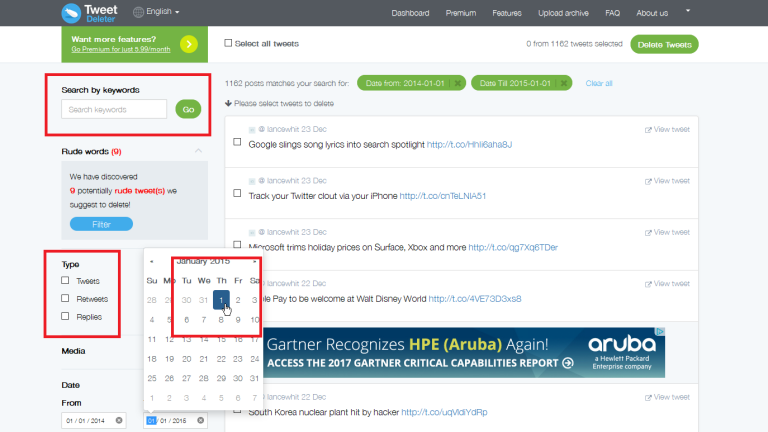
Task: Click the green Go search button
Action: point(188,109)
